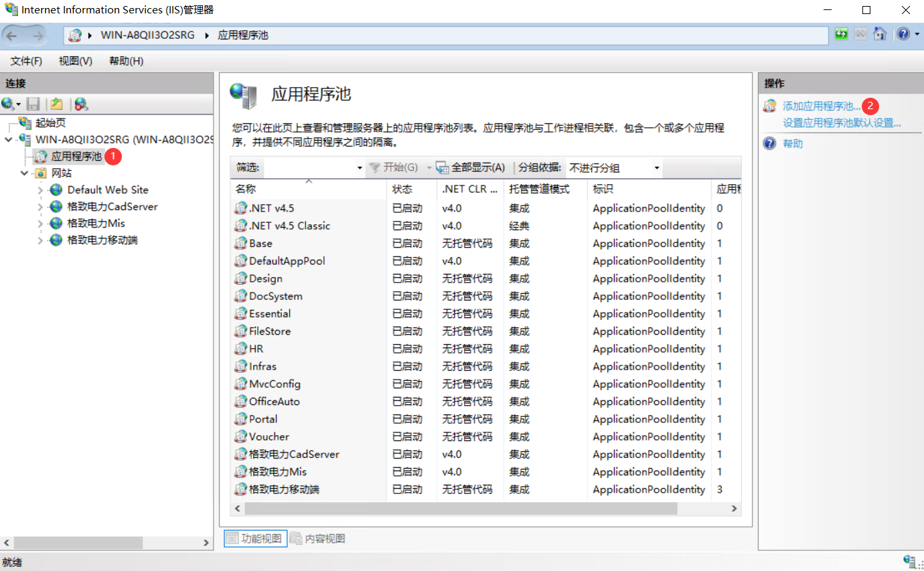
Task: Click the forward navigation arrow
Action: [39, 35]
